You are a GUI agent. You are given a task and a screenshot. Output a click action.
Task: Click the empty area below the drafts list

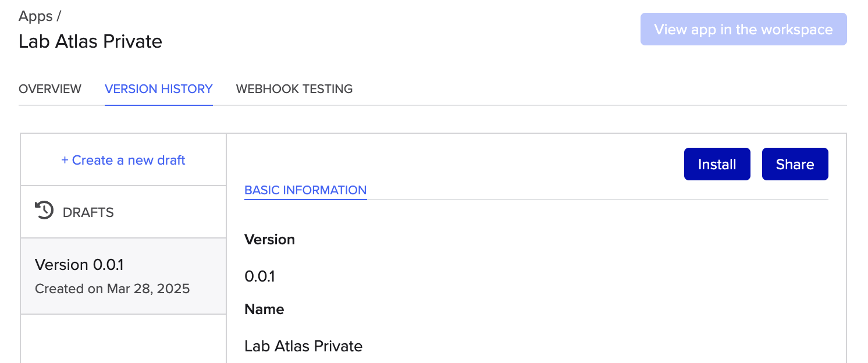(x=123, y=339)
